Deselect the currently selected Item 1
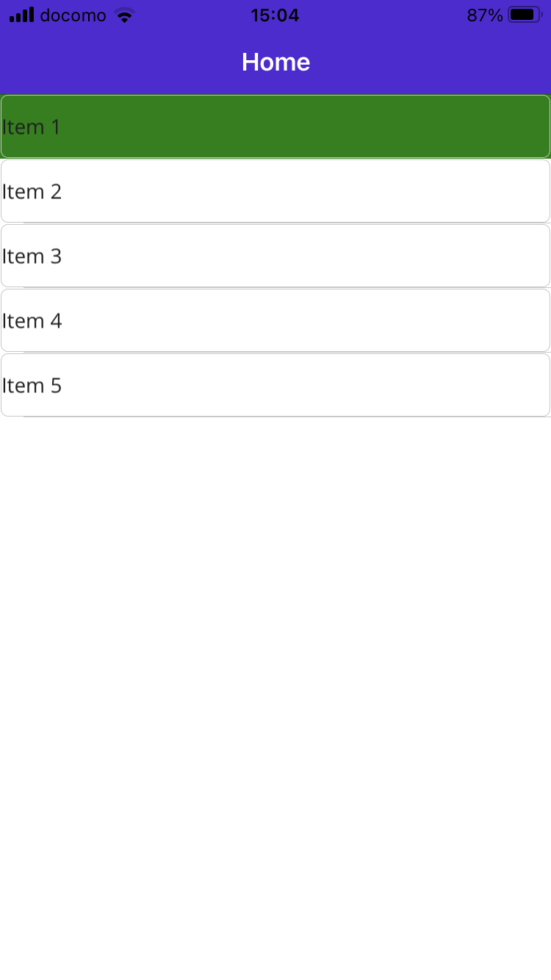551x980 pixels. click(275, 126)
